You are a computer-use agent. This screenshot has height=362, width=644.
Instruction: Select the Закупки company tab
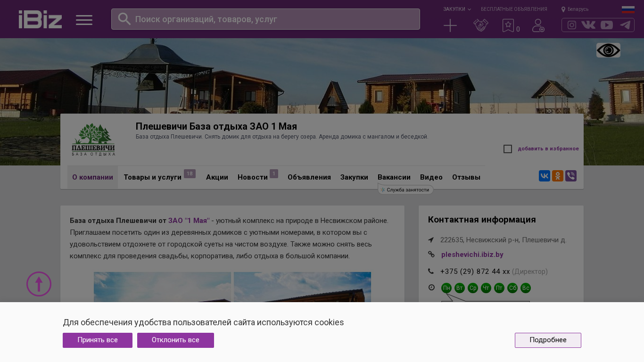(x=354, y=177)
